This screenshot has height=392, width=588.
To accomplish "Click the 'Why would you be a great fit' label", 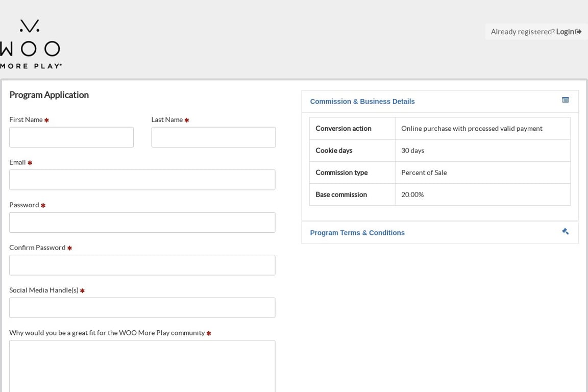I will point(107,333).
